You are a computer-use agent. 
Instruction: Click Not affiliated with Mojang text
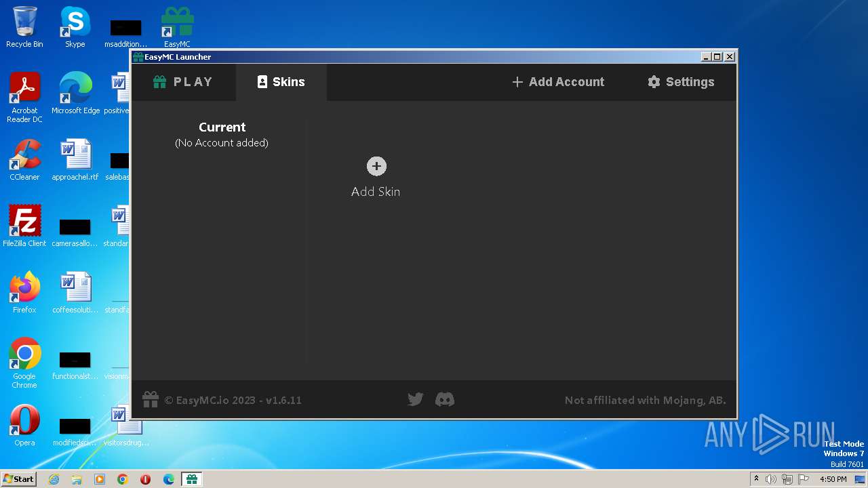[645, 401]
